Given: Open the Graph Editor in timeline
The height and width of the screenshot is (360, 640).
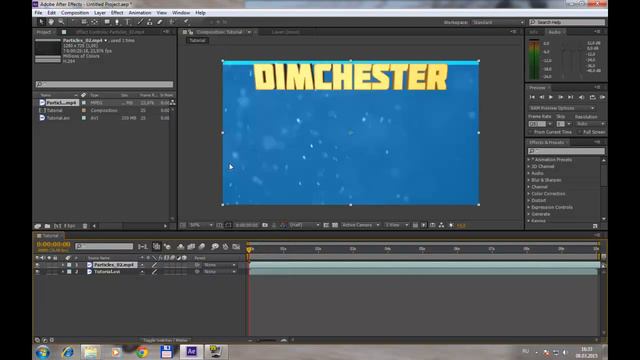Looking at the screenshot, I should click(x=236, y=247).
